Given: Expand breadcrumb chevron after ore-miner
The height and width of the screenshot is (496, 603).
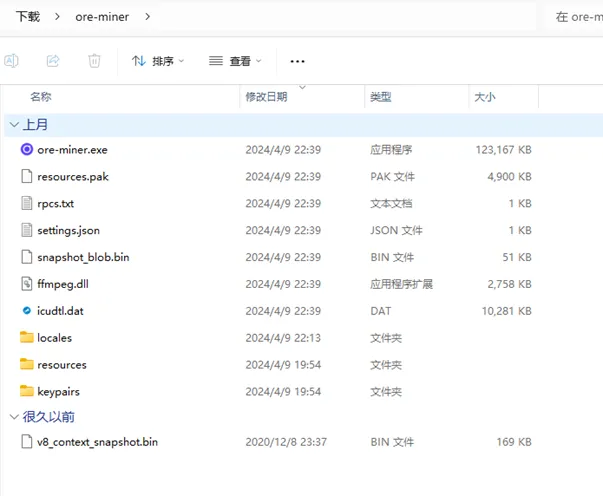Looking at the screenshot, I should point(149,17).
